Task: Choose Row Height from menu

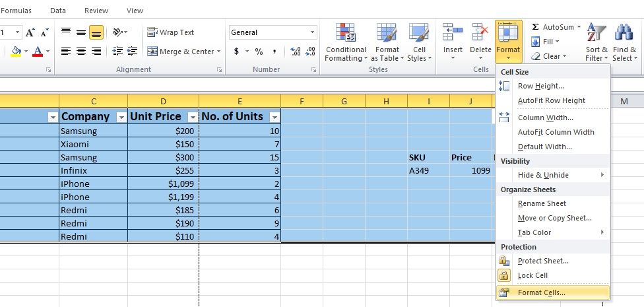Action: tap(553, 86)
